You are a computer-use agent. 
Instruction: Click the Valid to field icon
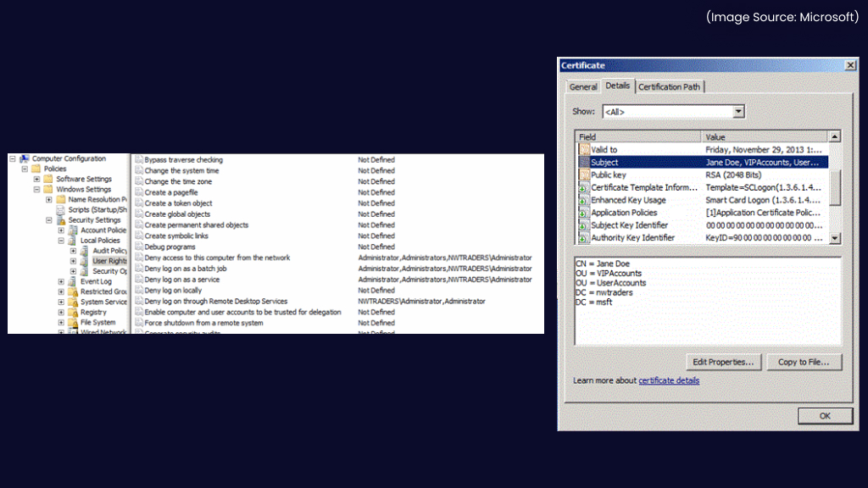click(x=584, y=149)
